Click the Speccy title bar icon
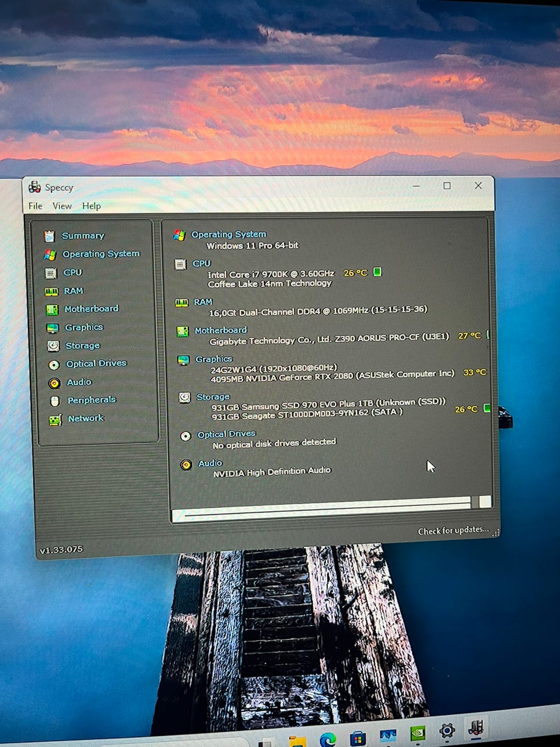Image resolution: width=560 pixels, height=747 pixels. pos(34,187)
